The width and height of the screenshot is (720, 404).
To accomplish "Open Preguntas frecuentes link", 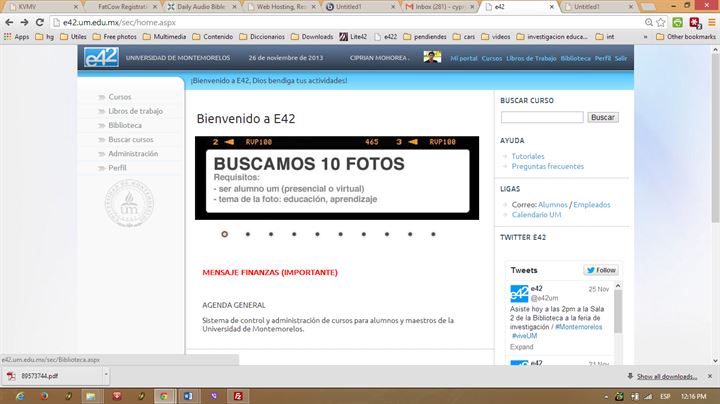I will [x=548, y=166].
